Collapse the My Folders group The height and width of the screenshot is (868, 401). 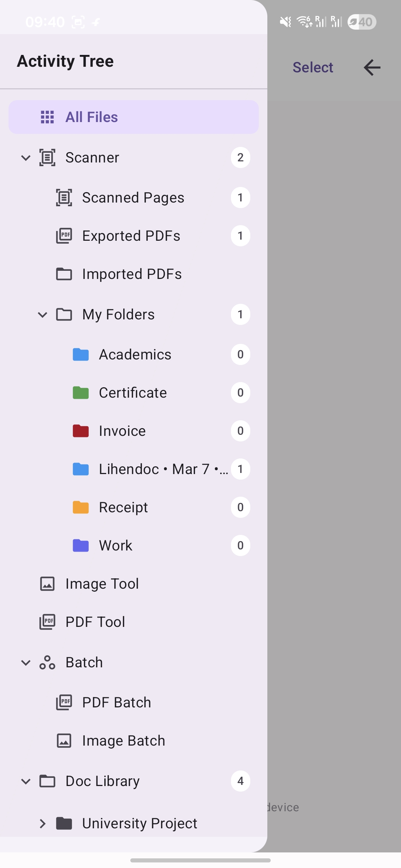click(x=43, y=315)
